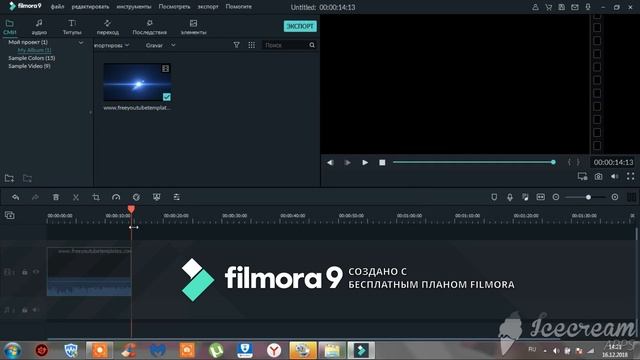The height and width of the screenshot is (360, 640).
Task: Click the red playhead marker on ruler
Action: pos(131,209)
